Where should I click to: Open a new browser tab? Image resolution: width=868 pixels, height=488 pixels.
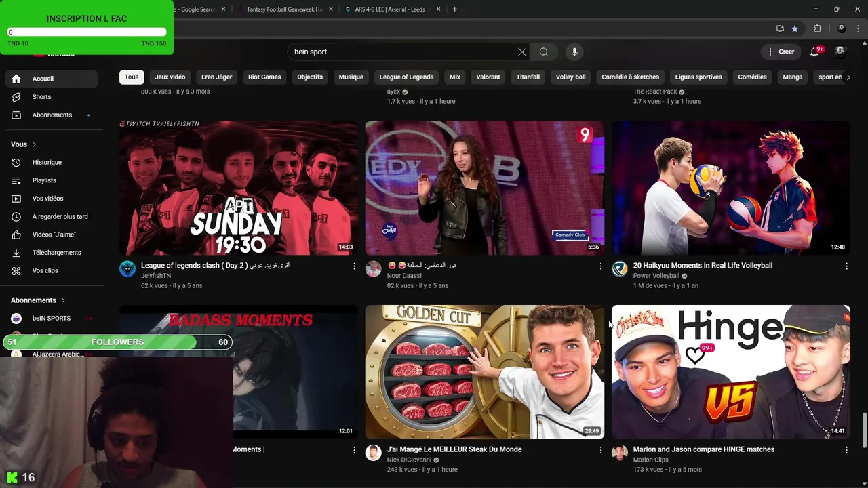pos(454,9)
